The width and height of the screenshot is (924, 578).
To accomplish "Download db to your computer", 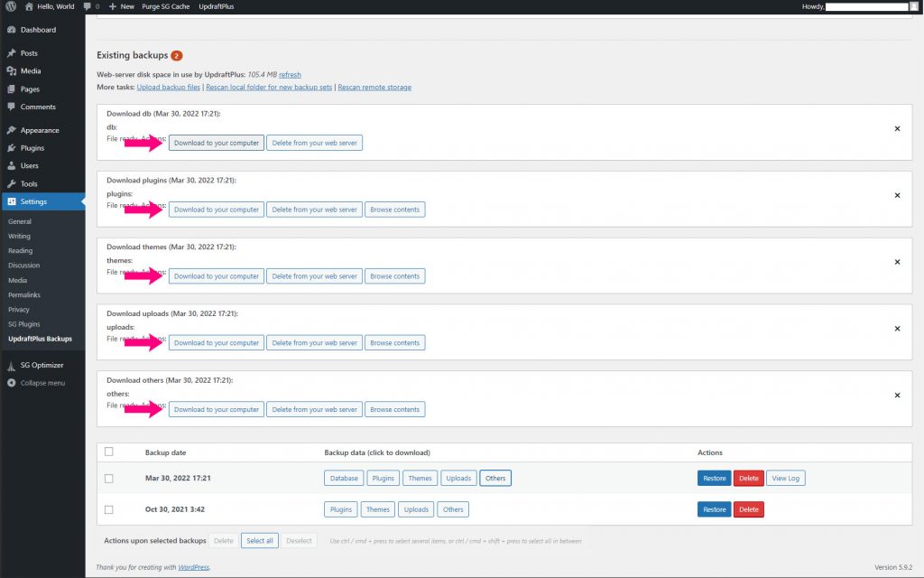I will point(217,143).
